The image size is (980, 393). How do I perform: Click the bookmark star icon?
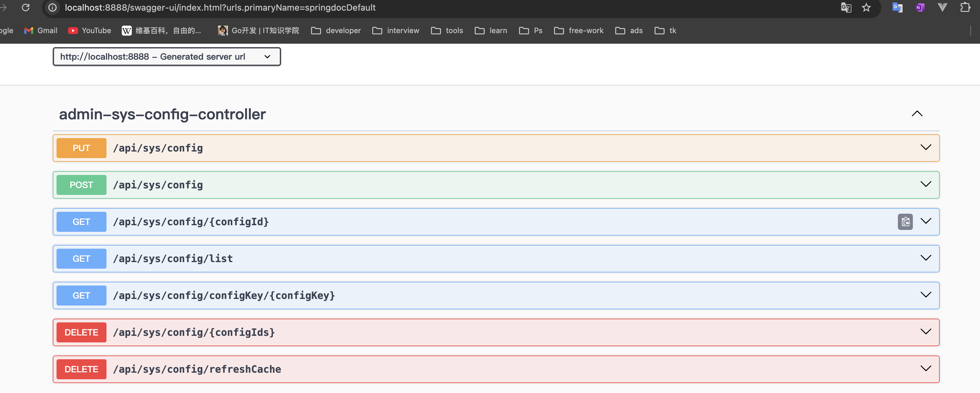pyautogui.click(x=866, y=7)
